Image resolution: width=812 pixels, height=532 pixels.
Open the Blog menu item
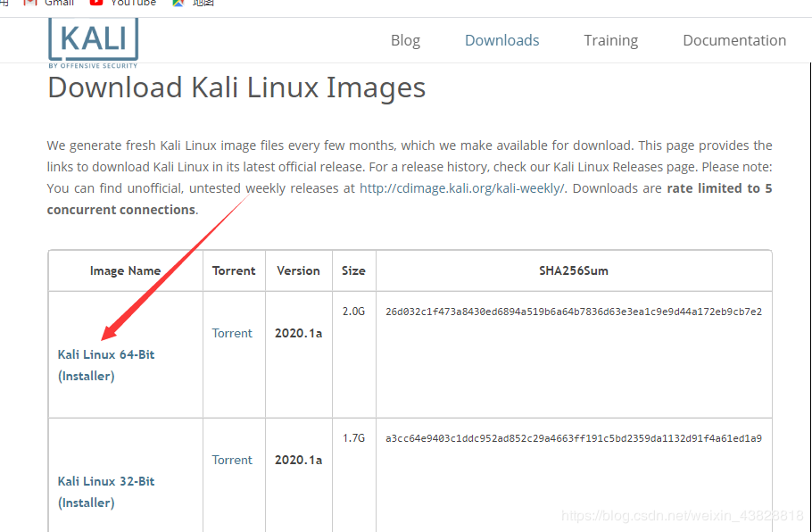pos(405,40)
